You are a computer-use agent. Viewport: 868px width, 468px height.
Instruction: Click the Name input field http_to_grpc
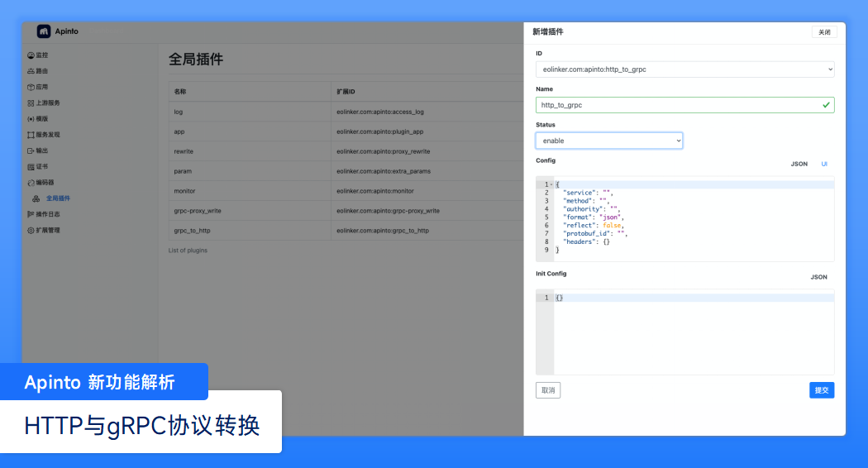(x=684, y=105)
